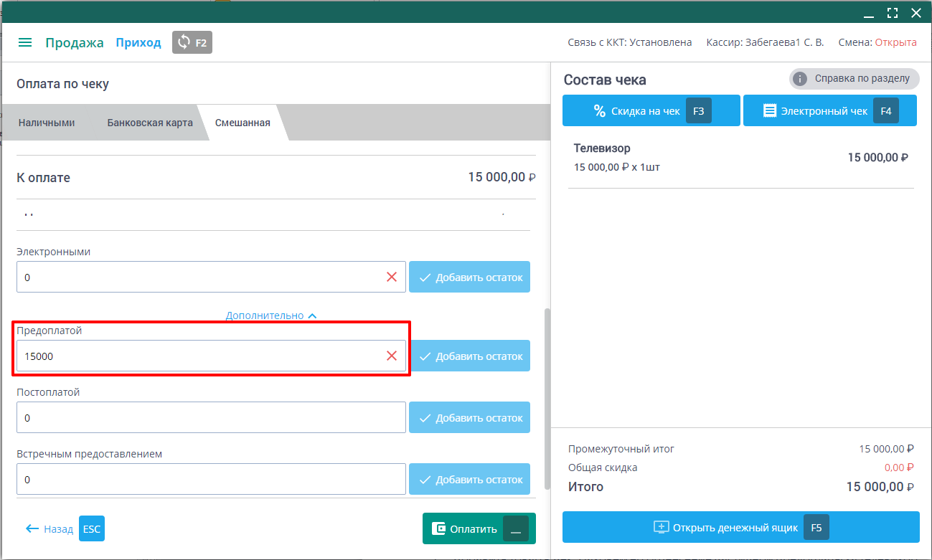The width and height of the screenshot is (932, 560).
Task: Select the Смешанная payment tab
Action: [x=243, y=123]
